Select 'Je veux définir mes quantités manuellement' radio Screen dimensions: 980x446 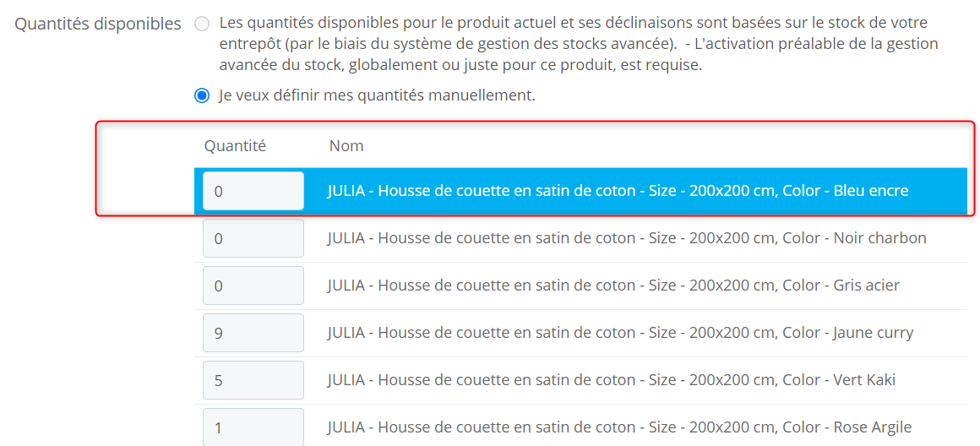coord(202,95)
